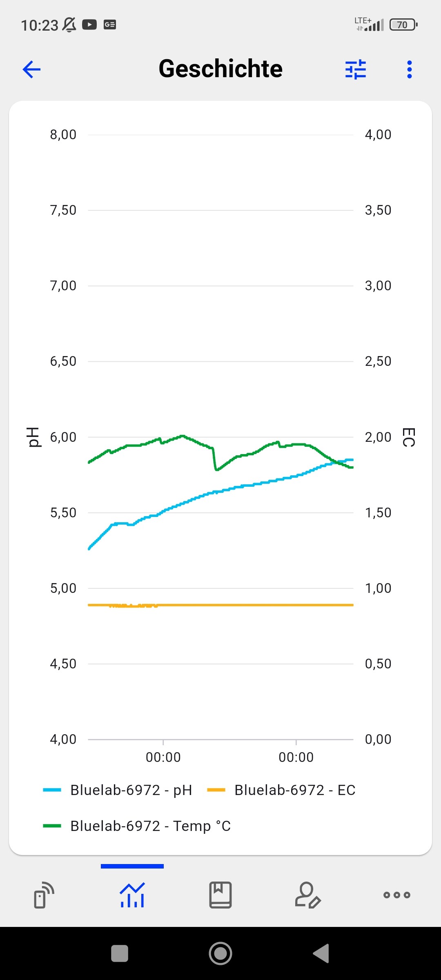The height and width of the screenshot is (980, 441).
Task: Open the chart filter settings icon
Action: [x=356, y=69]
